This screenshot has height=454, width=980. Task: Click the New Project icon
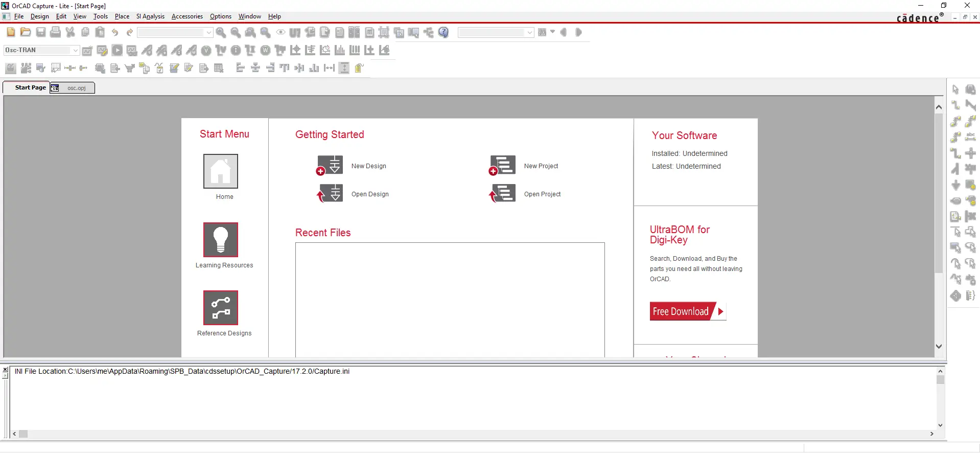tap(502, 165)
